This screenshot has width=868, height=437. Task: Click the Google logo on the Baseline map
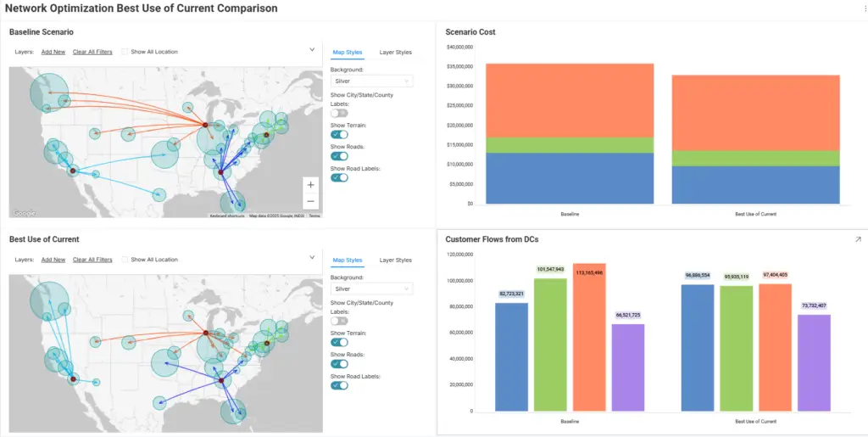pyautogui.click(x=23, y=214)
